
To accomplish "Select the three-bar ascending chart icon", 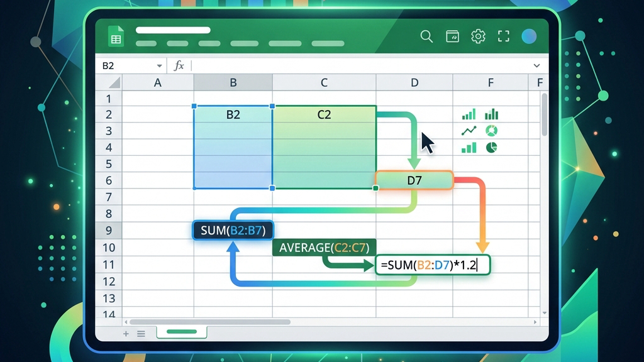I will [x=469, y=147].
